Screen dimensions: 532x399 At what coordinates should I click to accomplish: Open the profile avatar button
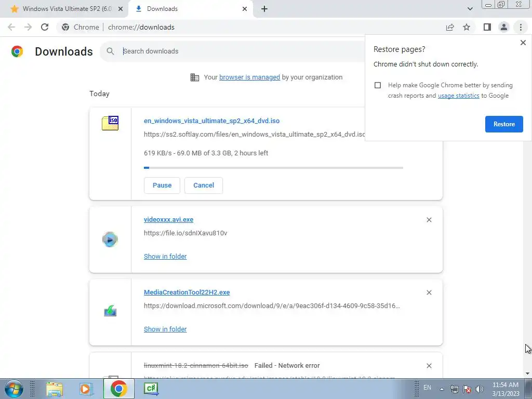504,27
